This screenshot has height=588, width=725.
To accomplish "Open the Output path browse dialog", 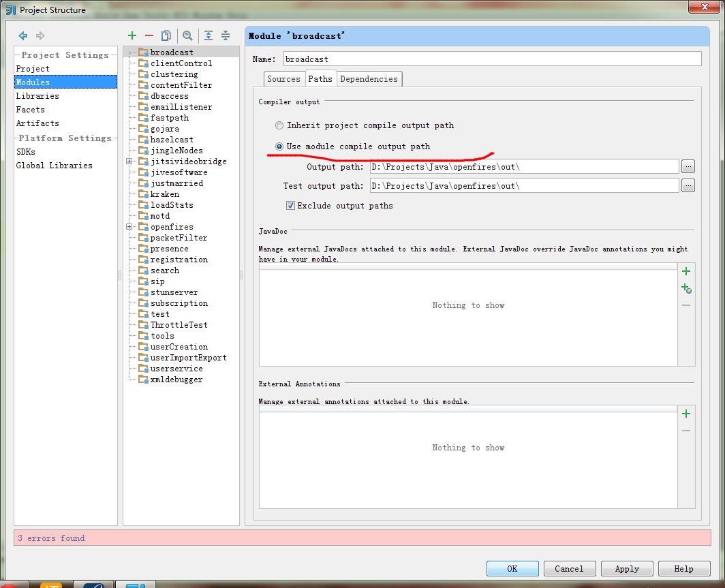I will [688, 166].
